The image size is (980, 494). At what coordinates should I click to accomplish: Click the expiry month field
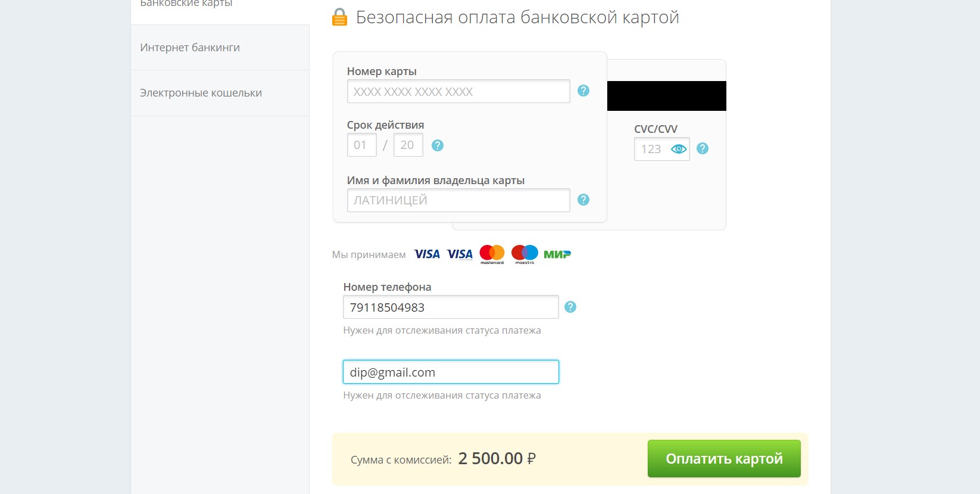point(361,145)
